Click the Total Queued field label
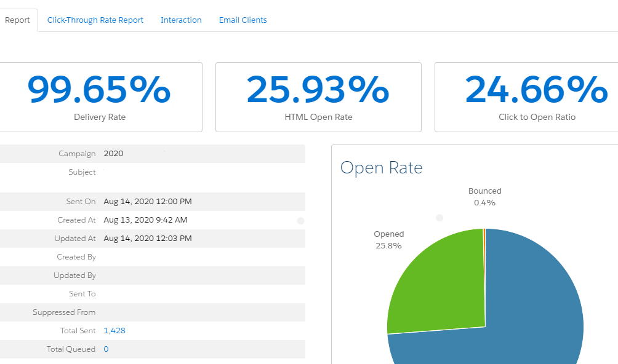 [x=71, y=349]
